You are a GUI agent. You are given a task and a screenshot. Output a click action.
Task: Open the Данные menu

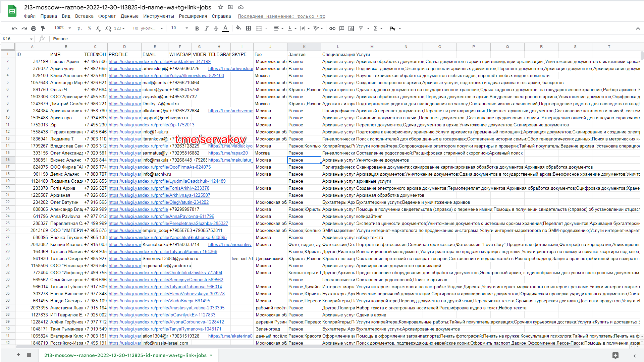129,16
